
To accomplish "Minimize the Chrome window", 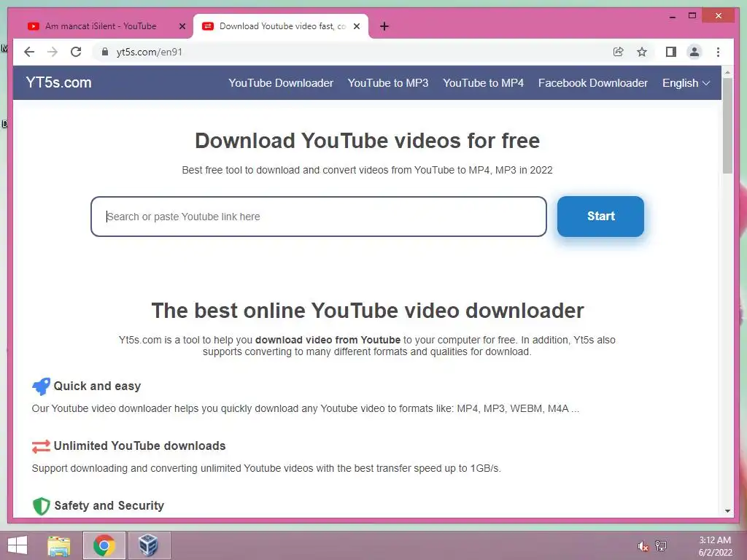I will (672, 16).
